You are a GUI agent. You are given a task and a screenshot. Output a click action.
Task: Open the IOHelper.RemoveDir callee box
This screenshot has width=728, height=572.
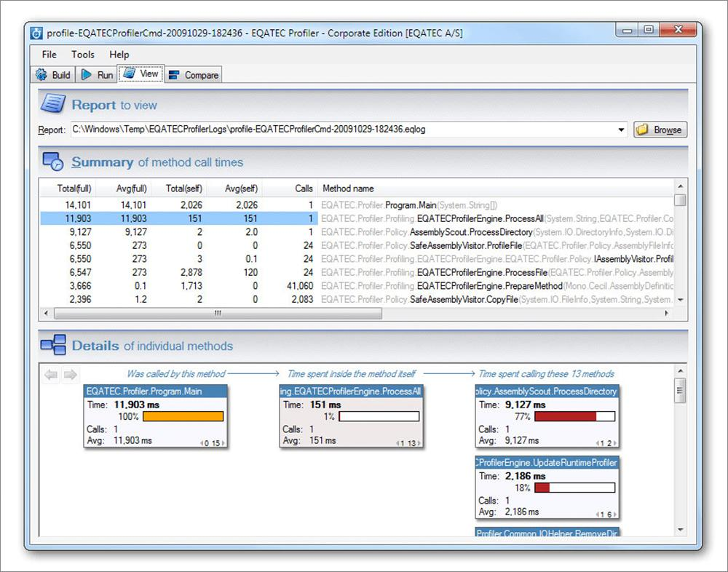click(x=547, y=533)
